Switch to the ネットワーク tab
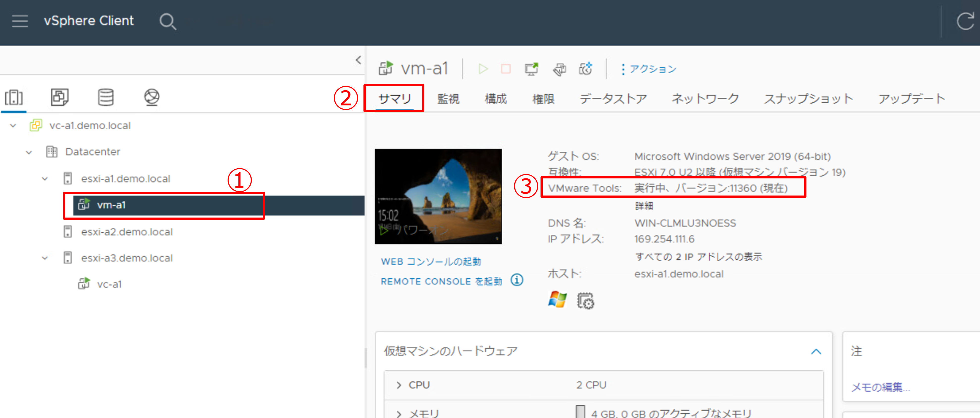This screenshot has height=418, width=980. point(705,99)
